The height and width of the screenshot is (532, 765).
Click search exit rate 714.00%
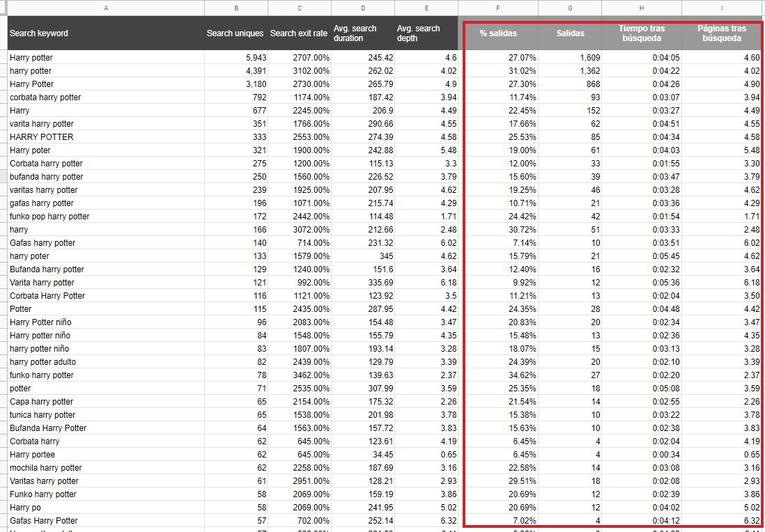pyautogui.click(x=300, y=242)
